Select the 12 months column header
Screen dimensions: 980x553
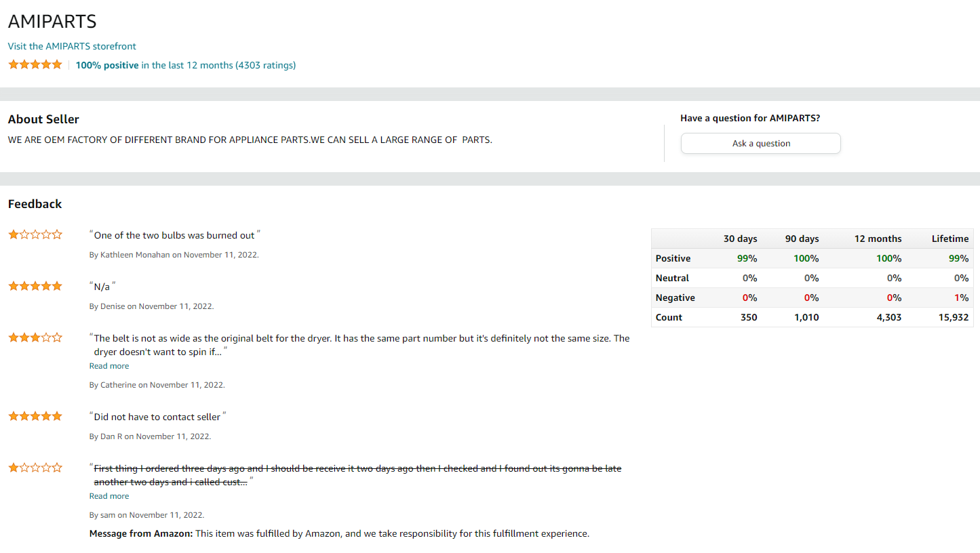coord(878,239)
